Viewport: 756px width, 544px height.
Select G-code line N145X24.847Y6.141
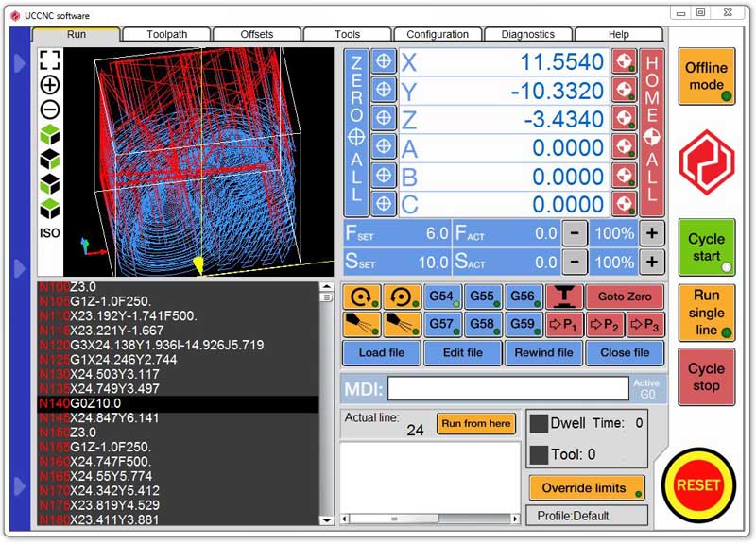[x=178, y=417]
